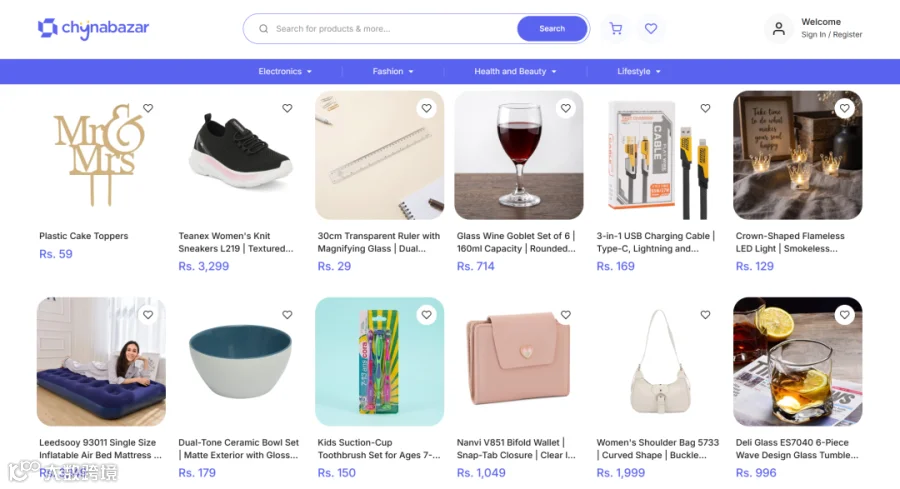Click the chynabazar logo

coord(94,28)
